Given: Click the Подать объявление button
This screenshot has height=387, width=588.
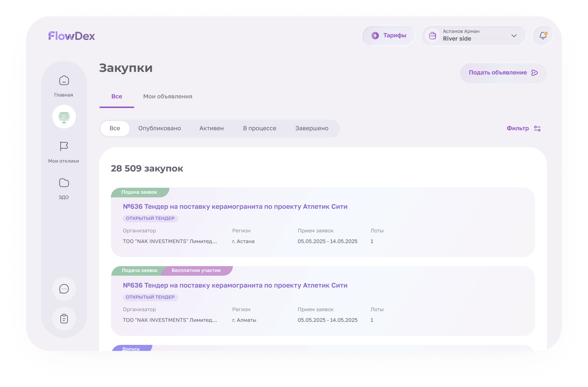Looking at the screenshot, I should click(x=503, y=73).
